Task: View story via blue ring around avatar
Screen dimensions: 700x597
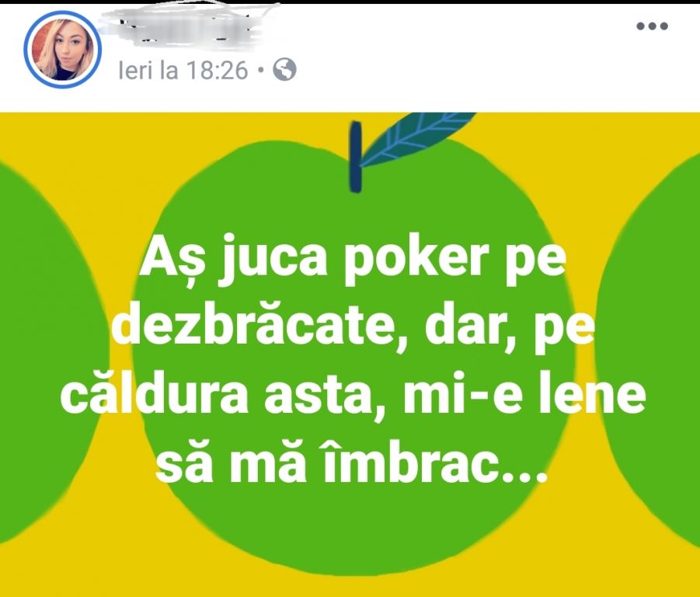Action: click(62, 49)
